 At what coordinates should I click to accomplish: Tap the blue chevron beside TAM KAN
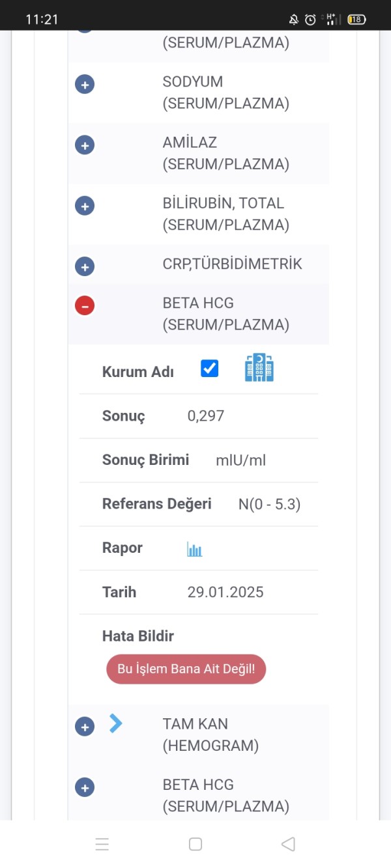[x=116, y=723]
